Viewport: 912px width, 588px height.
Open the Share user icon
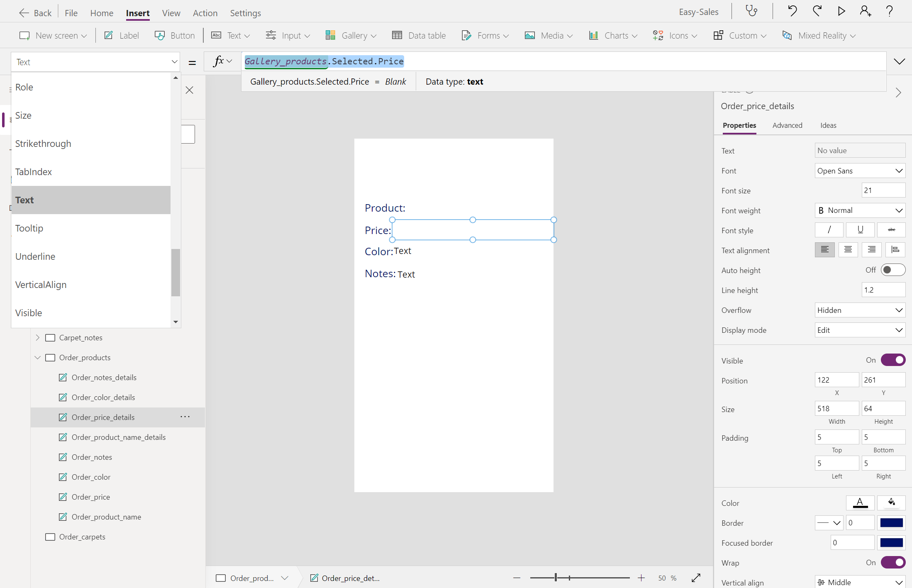865,12
